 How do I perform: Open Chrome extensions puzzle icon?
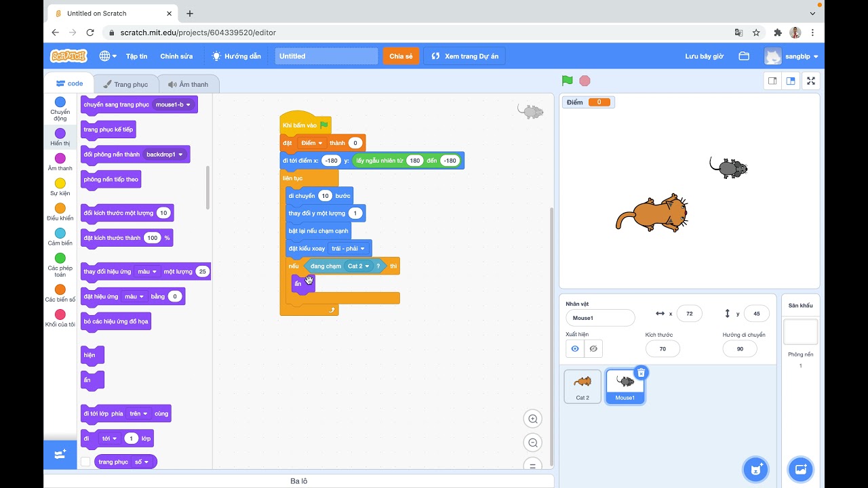tap(778, 33)
